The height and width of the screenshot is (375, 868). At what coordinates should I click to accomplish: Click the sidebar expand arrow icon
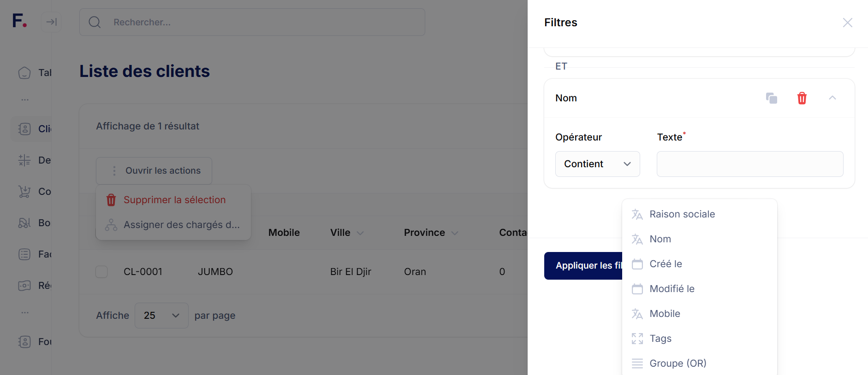tap(51, 22)
